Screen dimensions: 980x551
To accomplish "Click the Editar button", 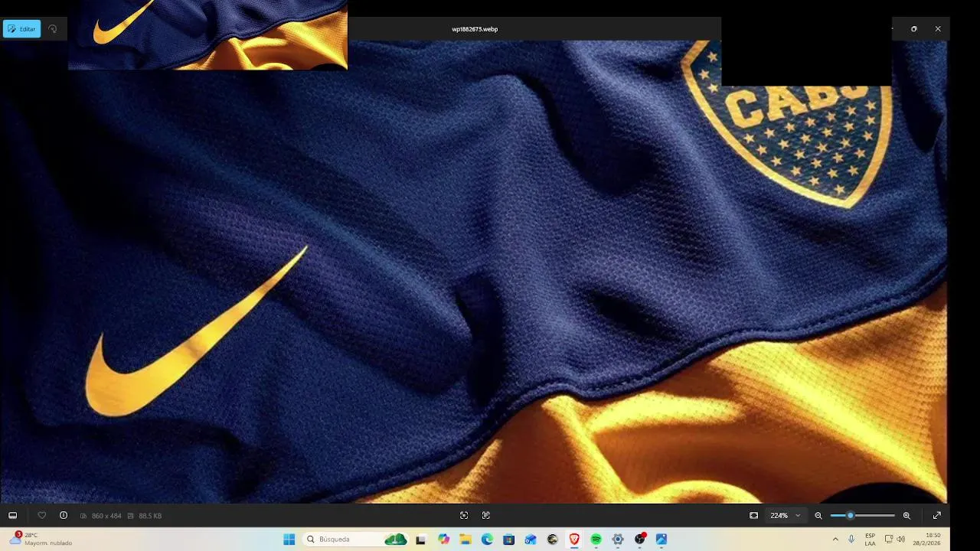I will click(x=21, y=29).
